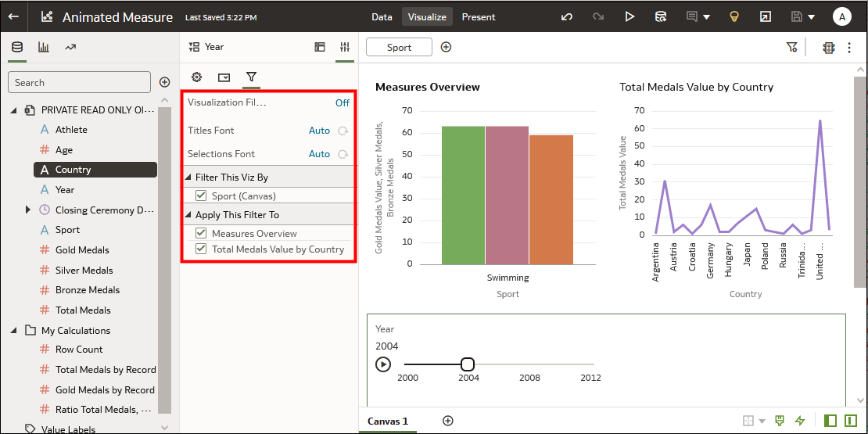Switch to the Visualize tab
Image resolution: width=868 pixels, height=434 pixels.
428,16
